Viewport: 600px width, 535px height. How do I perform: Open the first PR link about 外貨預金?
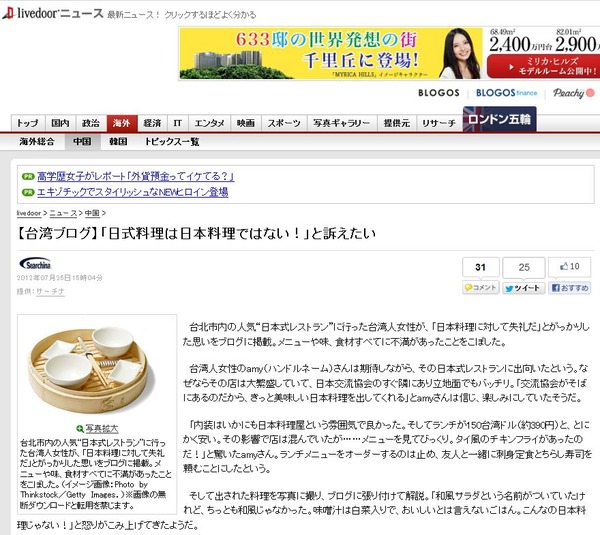(135, 176)
